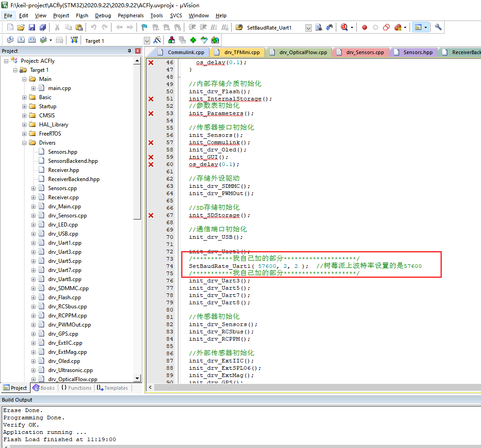Click the Open file folder icon
Viewport: 481px width, 448px height.
pos(21,27)
